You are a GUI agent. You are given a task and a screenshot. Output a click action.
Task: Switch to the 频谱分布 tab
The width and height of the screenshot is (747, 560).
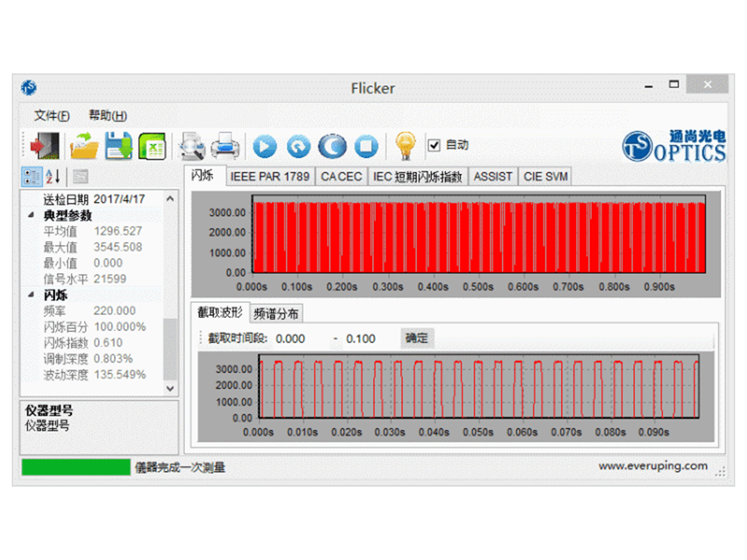click(276, 314)
